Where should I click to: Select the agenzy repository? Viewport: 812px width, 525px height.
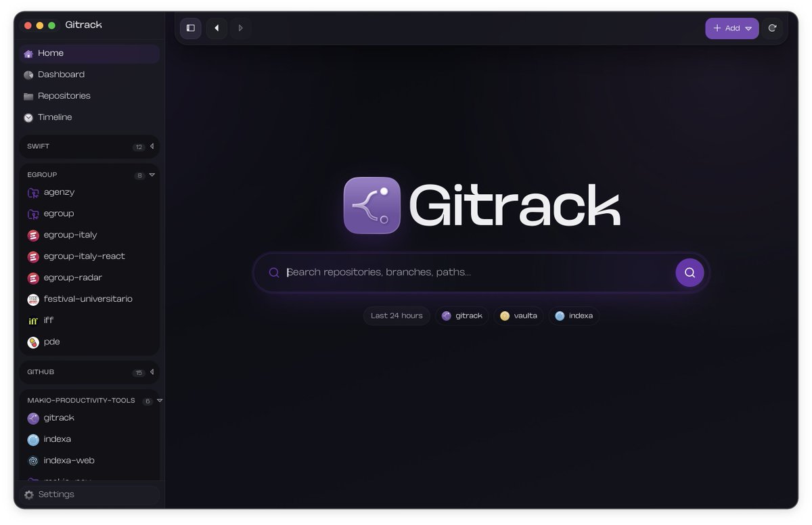click(x=89, y=193)
